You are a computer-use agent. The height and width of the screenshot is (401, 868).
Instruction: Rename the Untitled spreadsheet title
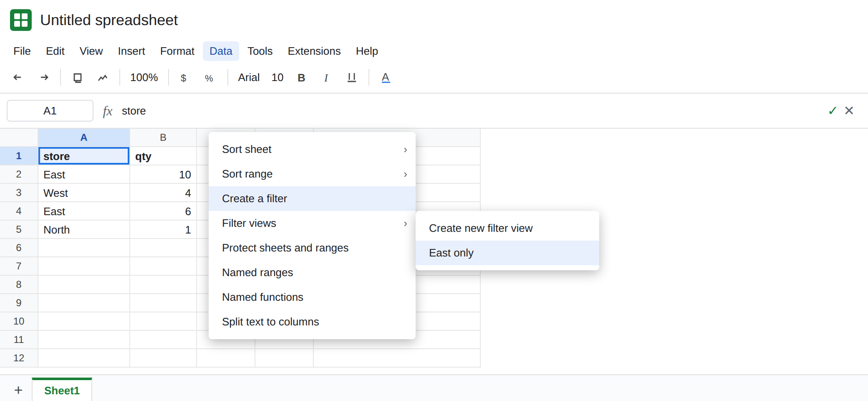[x=109, y=20]
